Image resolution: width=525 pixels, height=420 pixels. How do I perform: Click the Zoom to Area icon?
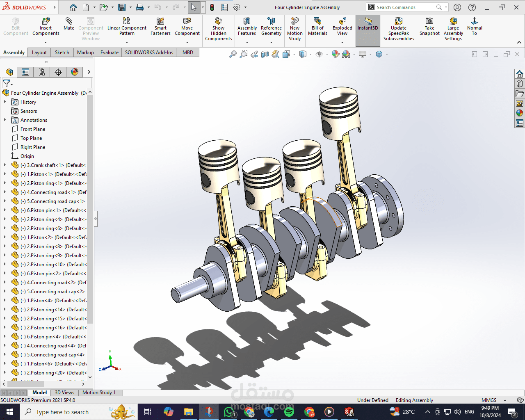coord(244,54)
